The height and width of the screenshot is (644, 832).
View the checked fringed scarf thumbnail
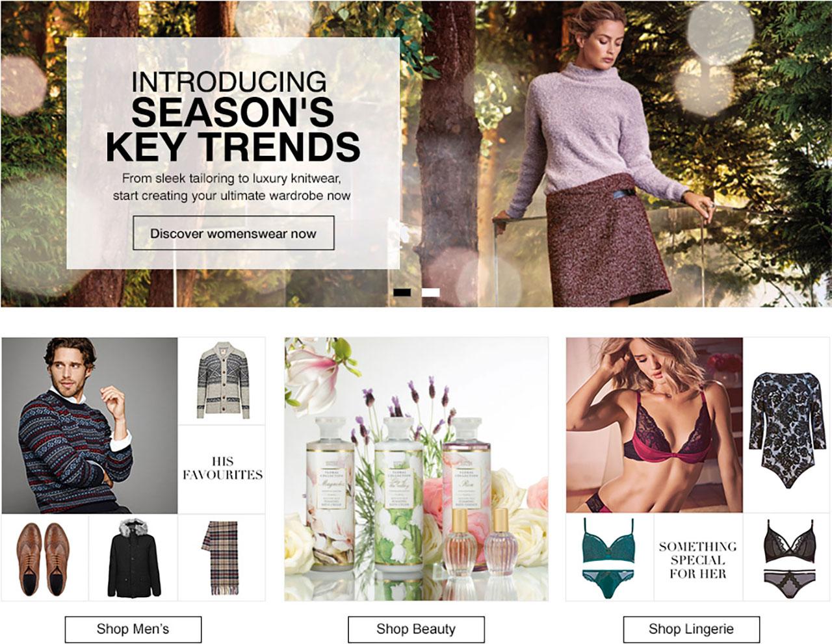tap(222, 557)
